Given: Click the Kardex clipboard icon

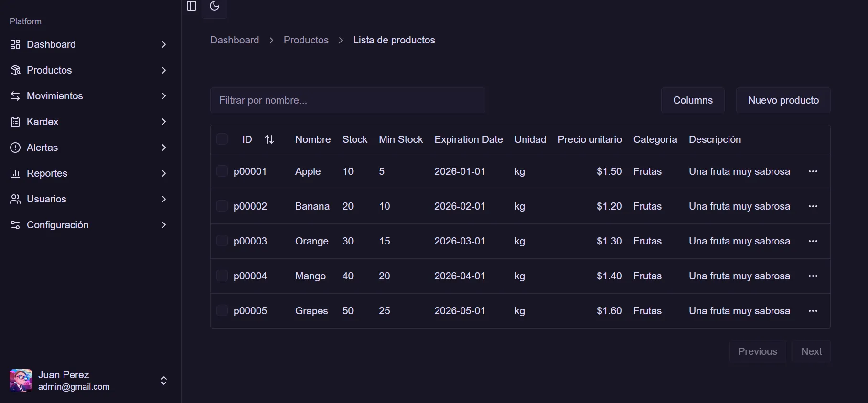Looking at the screenshot, I should click(x=15, y=122).
